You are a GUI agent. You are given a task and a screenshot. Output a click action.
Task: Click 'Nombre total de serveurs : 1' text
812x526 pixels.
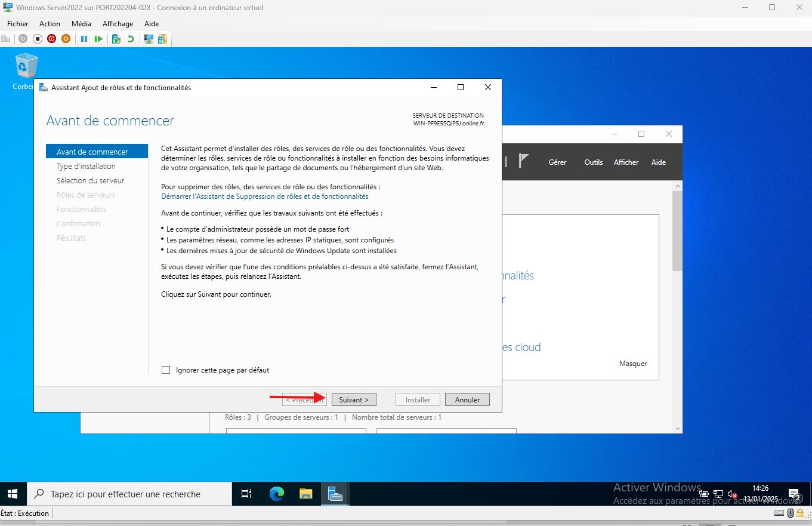pos(397,417)
